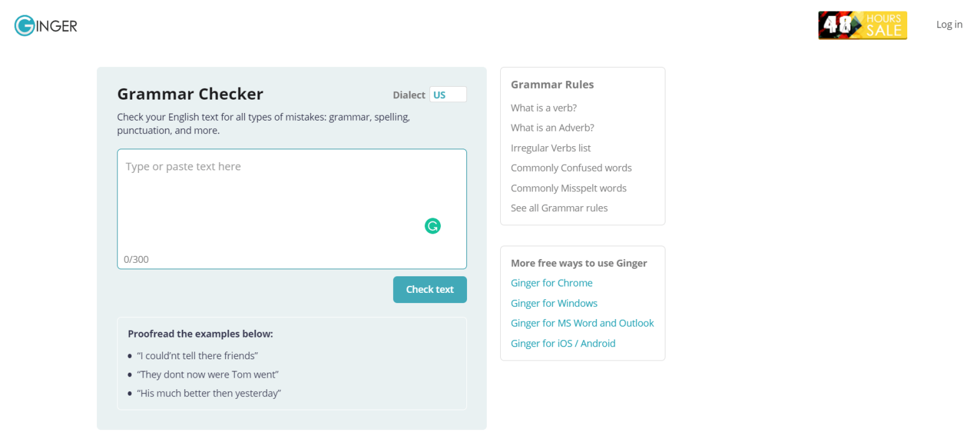
Task: Open the Dialect US dropdown
Action: [448, 94]
